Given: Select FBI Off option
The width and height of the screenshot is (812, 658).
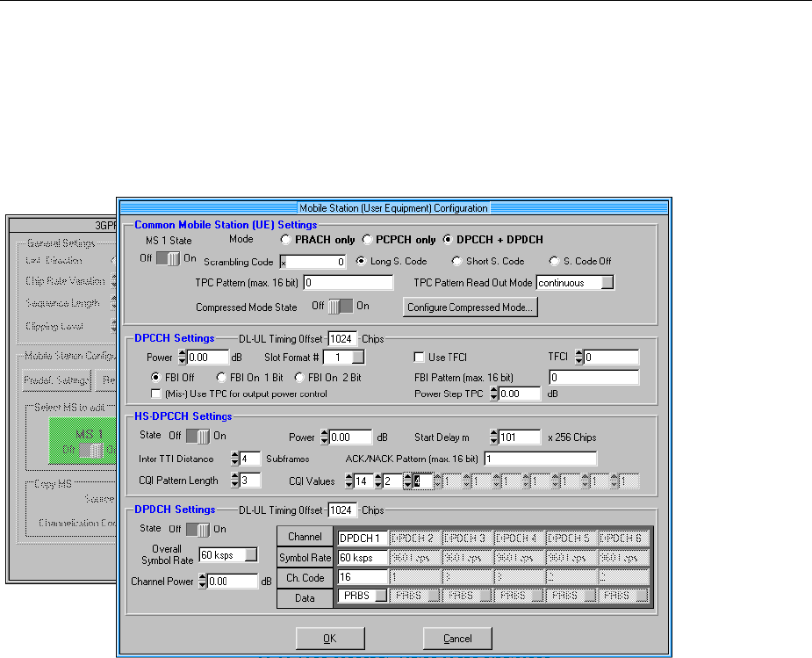Looking at the screenshot, I should 155,377.
